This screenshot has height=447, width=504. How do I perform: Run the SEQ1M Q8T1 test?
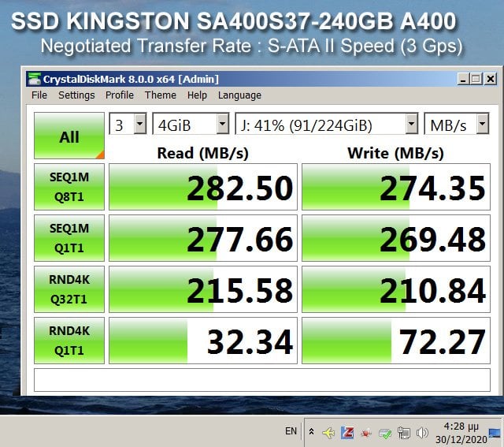point(69,187)
